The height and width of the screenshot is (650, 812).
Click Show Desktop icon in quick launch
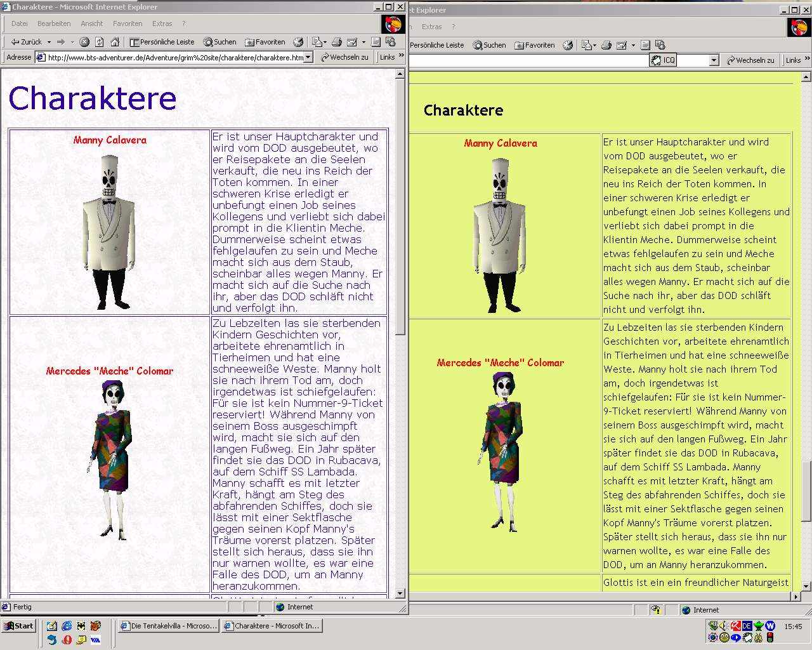52,626
